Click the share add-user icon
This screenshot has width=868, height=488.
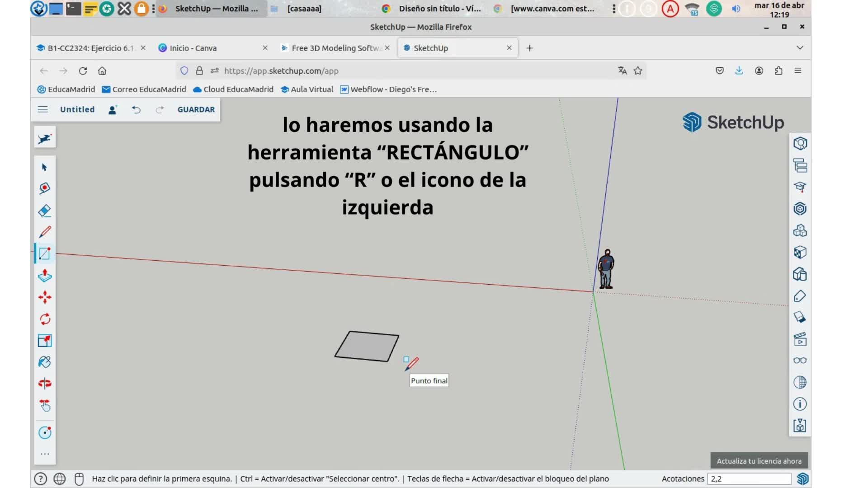[113, 109]
